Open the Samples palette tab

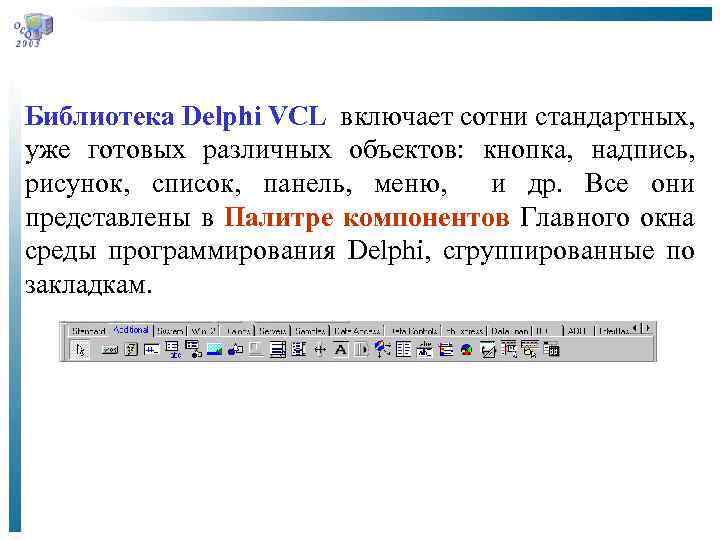click(x=310, y=331)
